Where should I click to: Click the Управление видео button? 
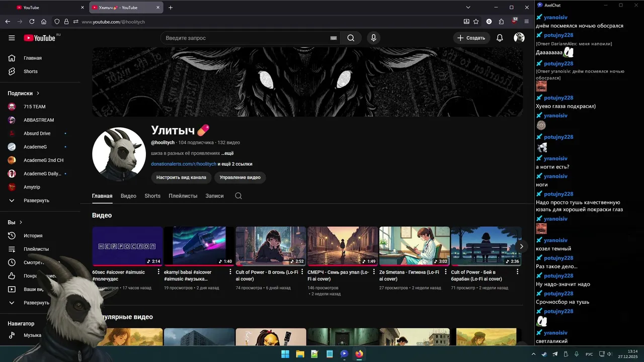[240, 177]
